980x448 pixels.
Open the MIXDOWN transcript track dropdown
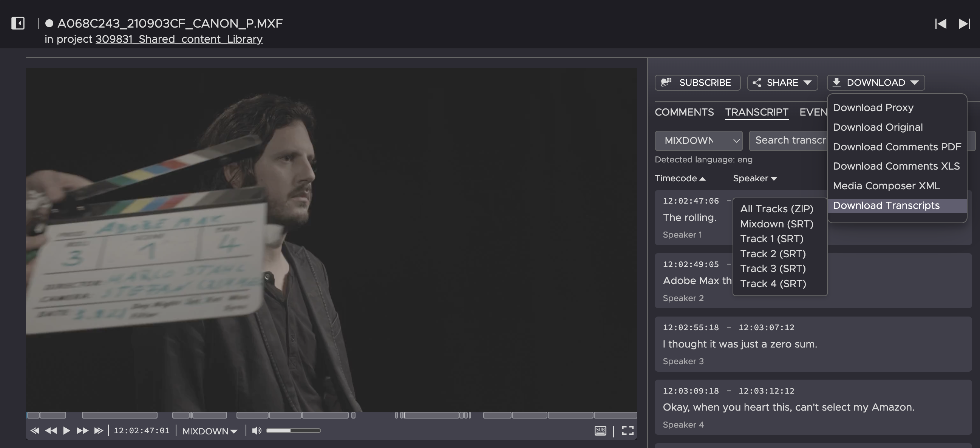click(699, 141)
